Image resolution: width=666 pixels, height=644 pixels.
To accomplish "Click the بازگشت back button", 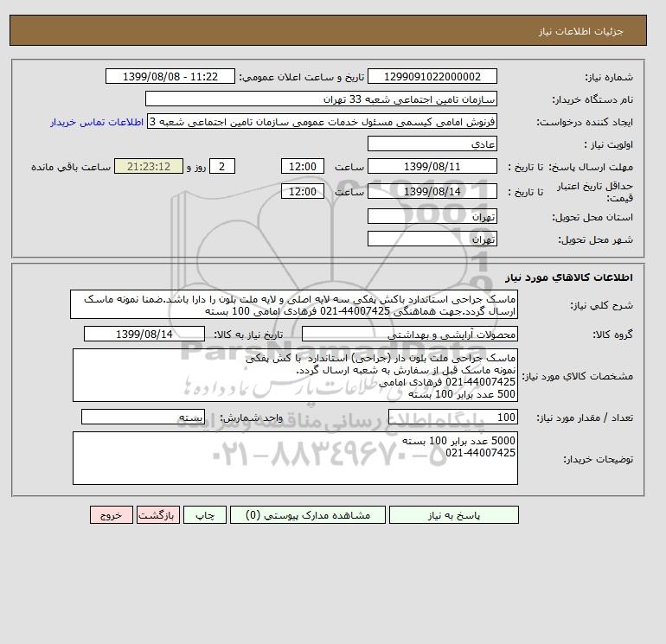I will [158, 515].
